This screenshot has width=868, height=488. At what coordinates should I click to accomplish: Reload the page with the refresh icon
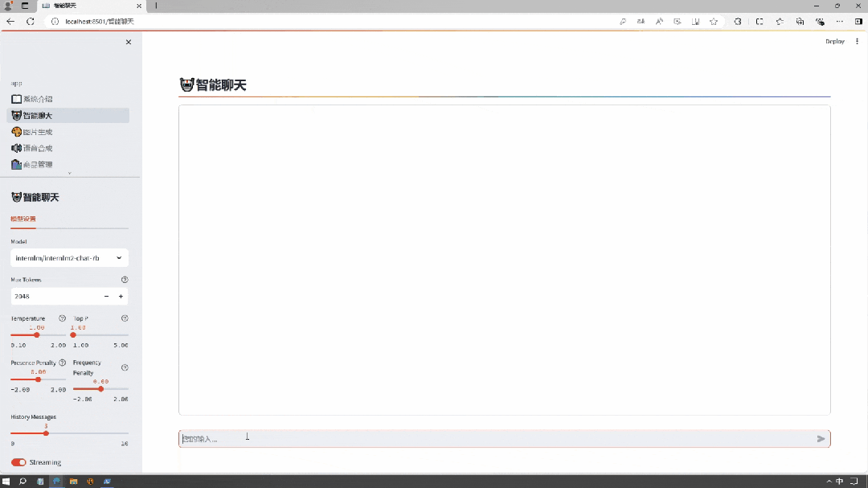pos(31,22)
